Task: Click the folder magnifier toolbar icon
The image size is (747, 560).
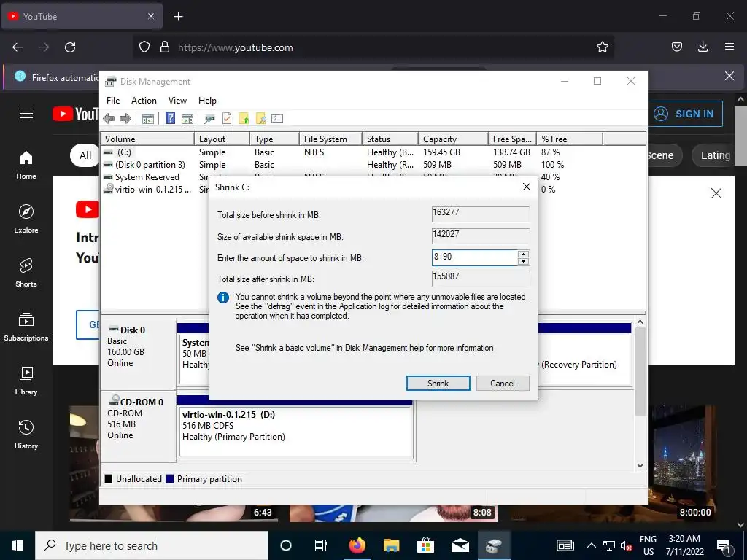Action: [x=260, y=119]
